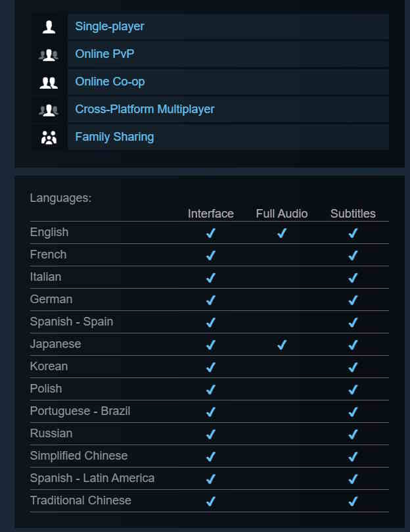This screenshot has height=532, width=410.
Task: Click the Korean Subtitles checkmark
Action: 353,367
